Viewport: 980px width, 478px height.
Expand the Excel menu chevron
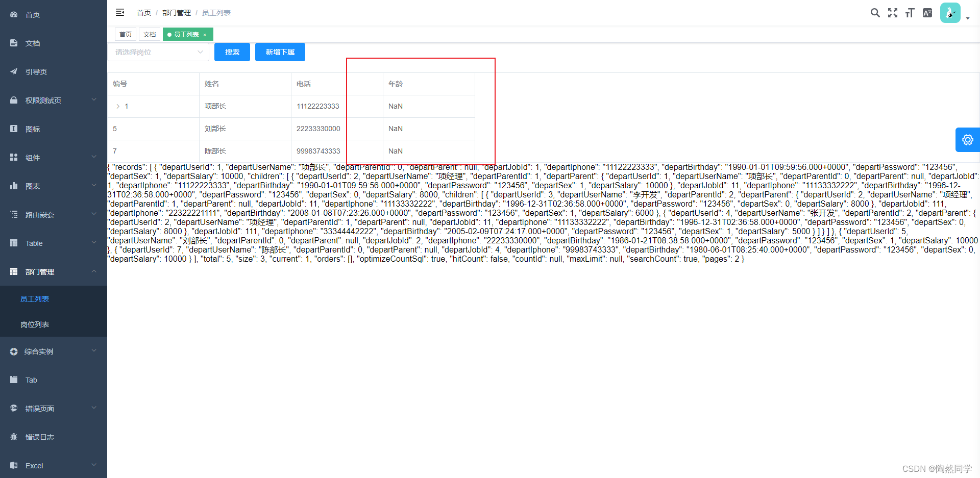click(94, 465)
